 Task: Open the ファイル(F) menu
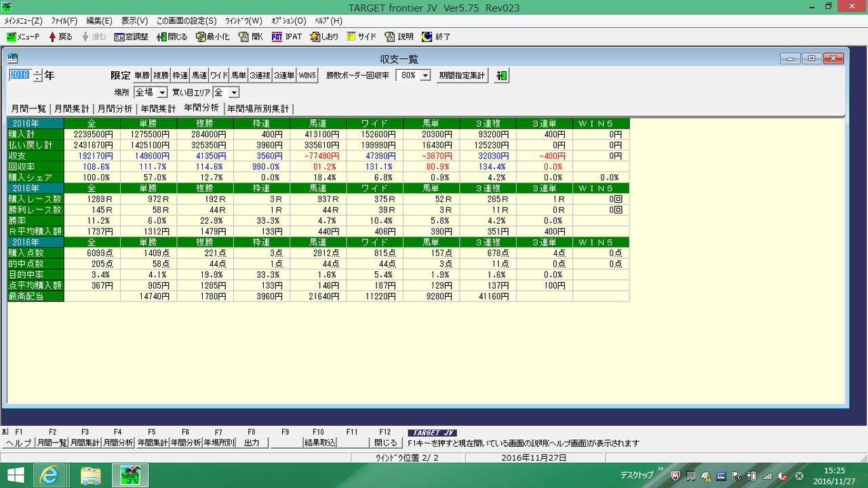[x=64, y=21]
